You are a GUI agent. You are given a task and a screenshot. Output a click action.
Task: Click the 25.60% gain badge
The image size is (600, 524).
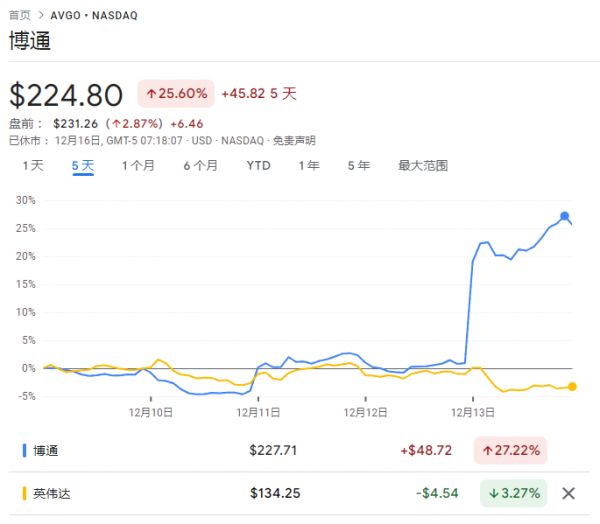pyautogui.click(x=177, y=94)
